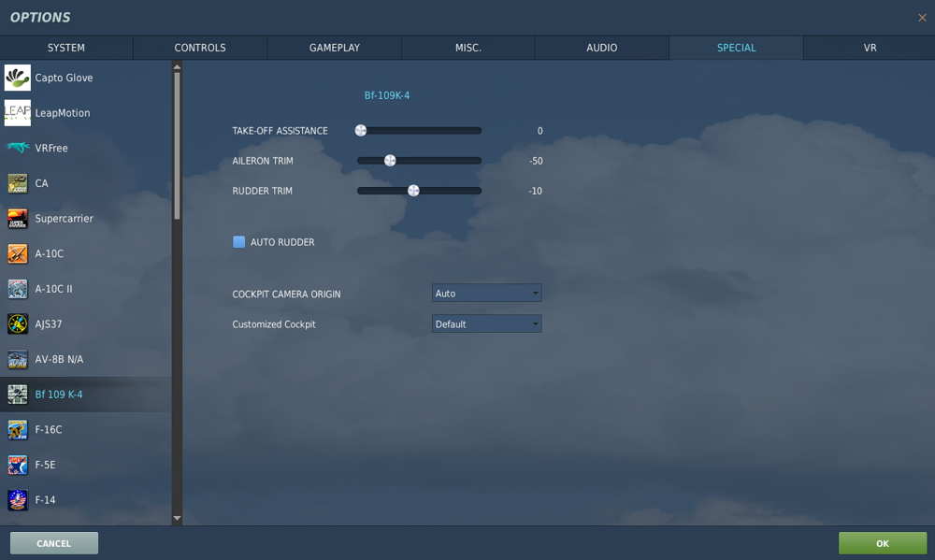
Task: Open the GAMEPLAY tab
Action: coord(334,48)
